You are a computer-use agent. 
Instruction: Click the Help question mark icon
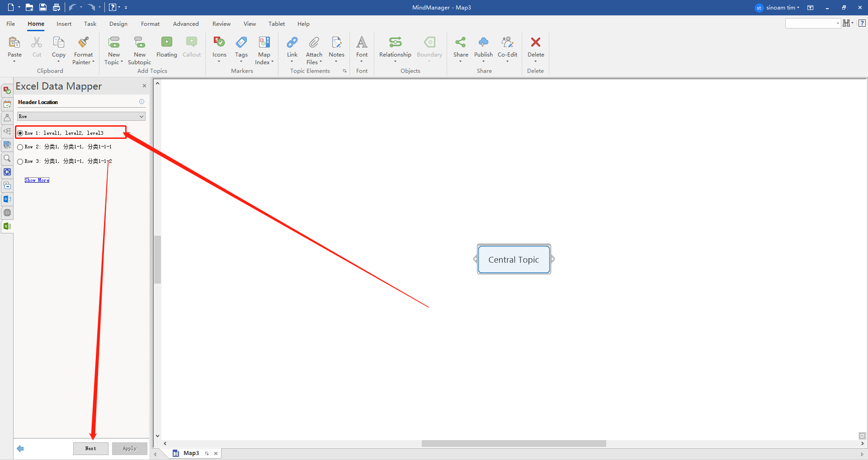click(862, 23)
